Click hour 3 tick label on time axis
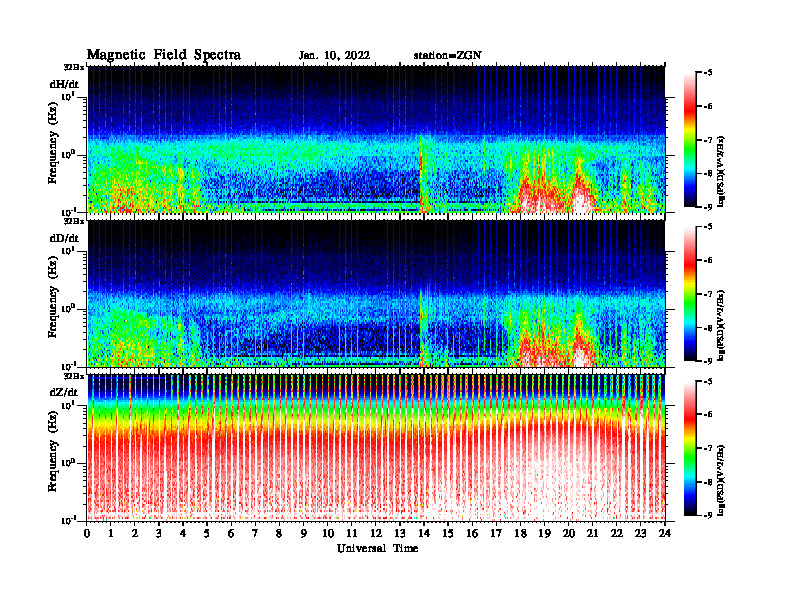 [159, 534]
